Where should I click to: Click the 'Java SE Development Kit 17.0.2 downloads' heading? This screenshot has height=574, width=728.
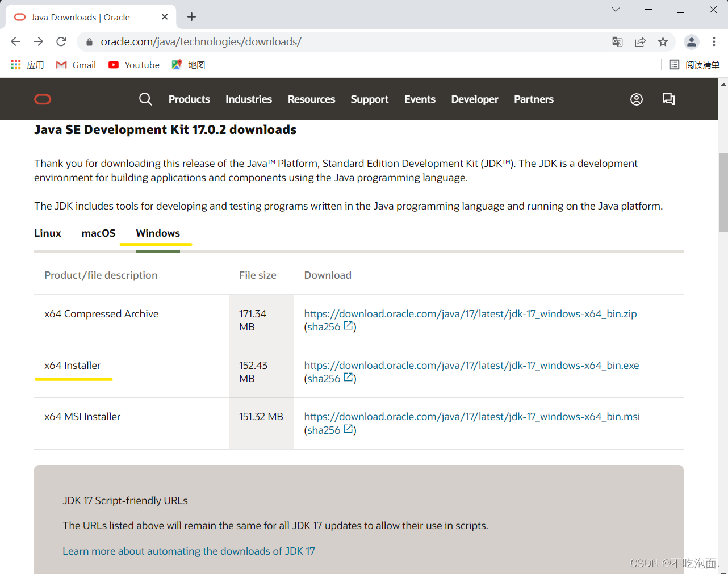(165, 129)
